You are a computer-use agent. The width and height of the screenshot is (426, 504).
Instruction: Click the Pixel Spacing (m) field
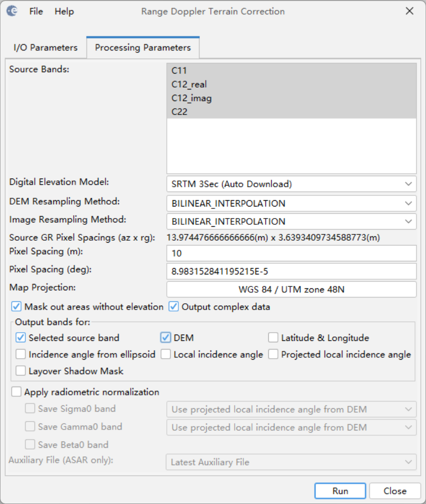[x=291, y=253]
